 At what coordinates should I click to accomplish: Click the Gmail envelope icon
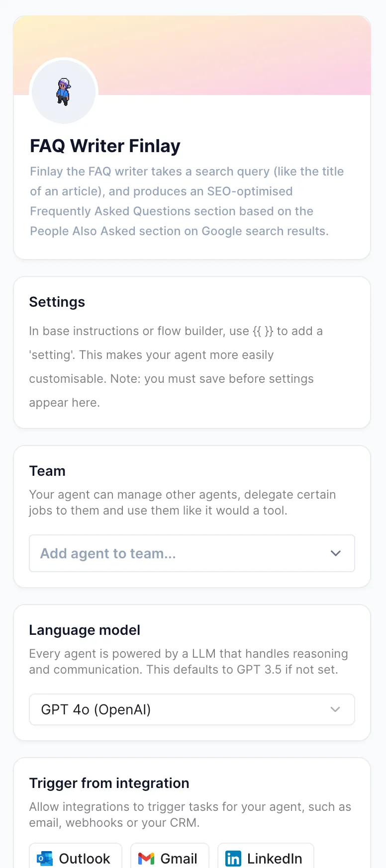coord(146,858)
